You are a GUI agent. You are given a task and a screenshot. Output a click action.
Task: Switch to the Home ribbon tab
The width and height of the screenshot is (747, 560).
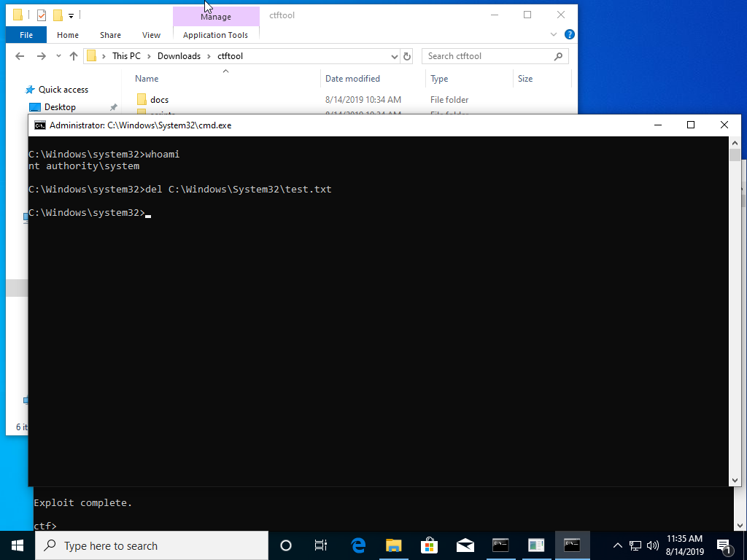68,35
